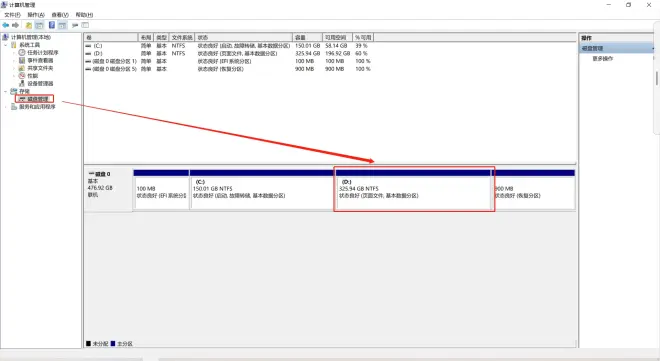Viewport: 660px width, 361px height.
Task: Select the 存储 tree label
Action: [x=24, y=91]
